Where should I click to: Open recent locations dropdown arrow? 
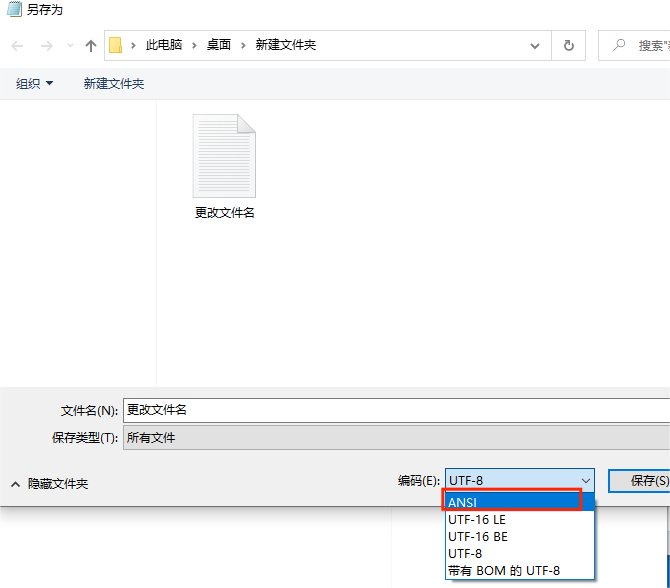pyautogui.click(x=70, y=46)
